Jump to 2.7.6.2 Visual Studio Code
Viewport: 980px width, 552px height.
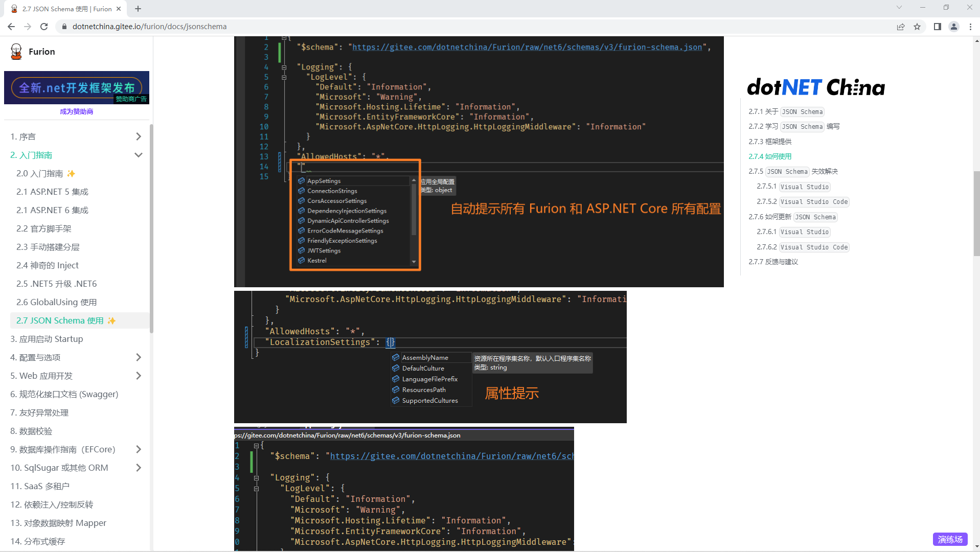coord(803,247)
